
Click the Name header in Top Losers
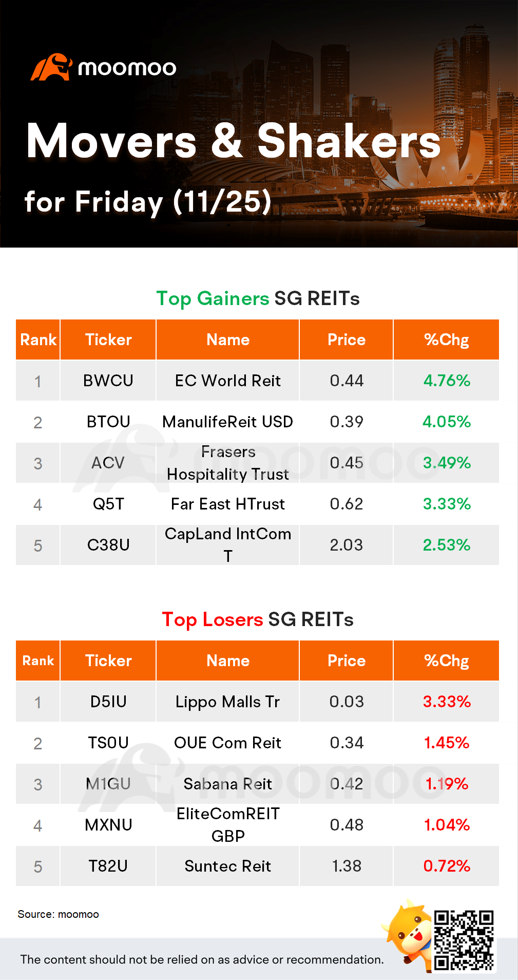click(228, 661)
